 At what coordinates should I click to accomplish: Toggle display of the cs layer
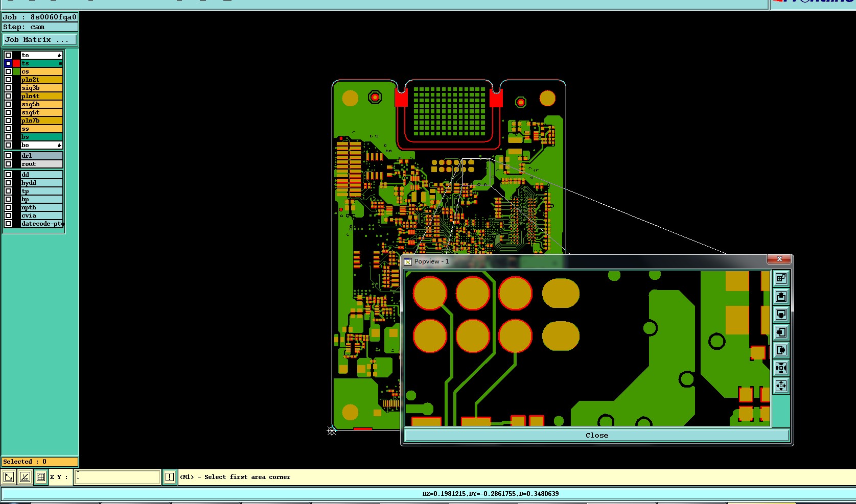pos(8,71)
